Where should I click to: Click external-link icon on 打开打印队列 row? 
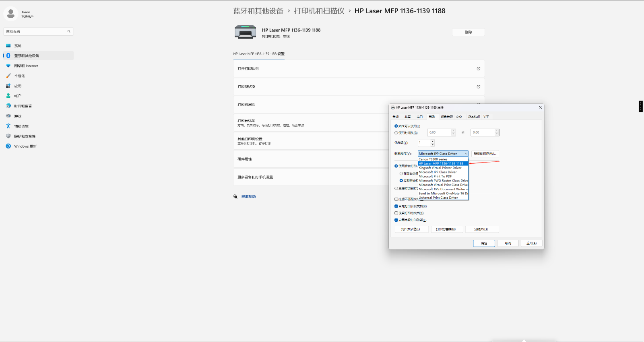click(x=479, y=69)
